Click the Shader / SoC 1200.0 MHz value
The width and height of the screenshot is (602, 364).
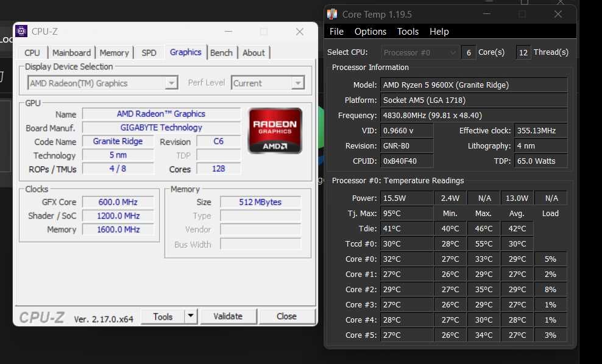coord(118,216)
